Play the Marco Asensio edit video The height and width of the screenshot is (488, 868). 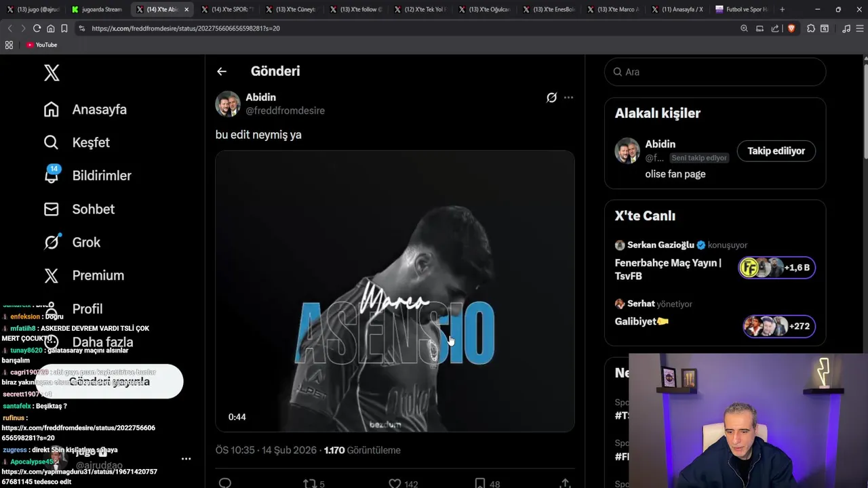pyautogui.click(x=395, y=291)
